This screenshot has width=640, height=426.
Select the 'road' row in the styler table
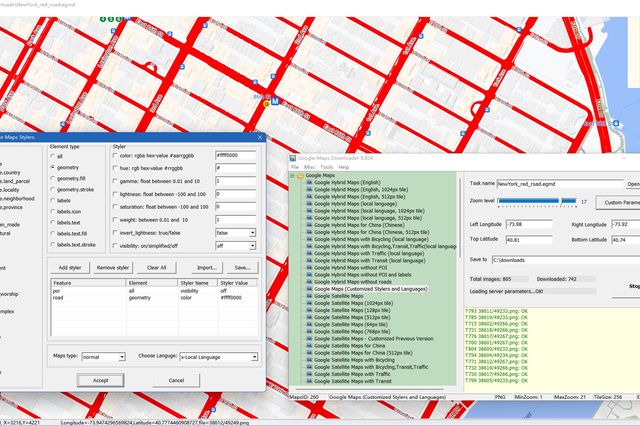point(154,298)
